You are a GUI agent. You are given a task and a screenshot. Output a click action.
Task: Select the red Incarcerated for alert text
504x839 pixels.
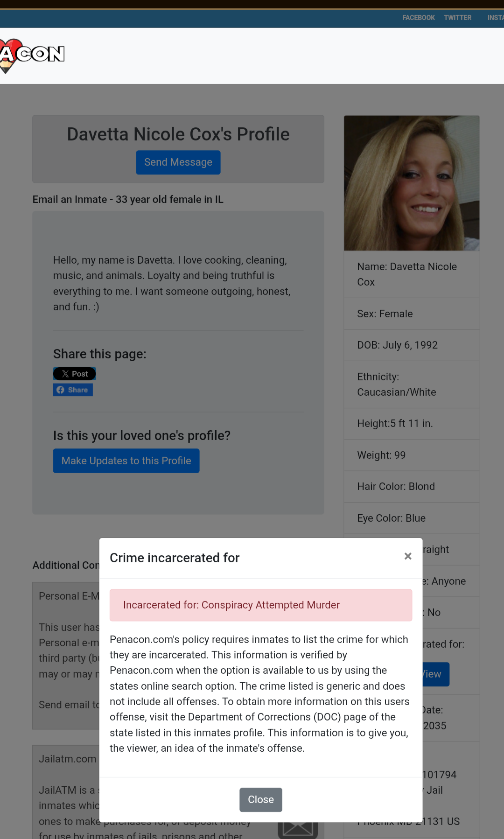click(x=231, y=605)
